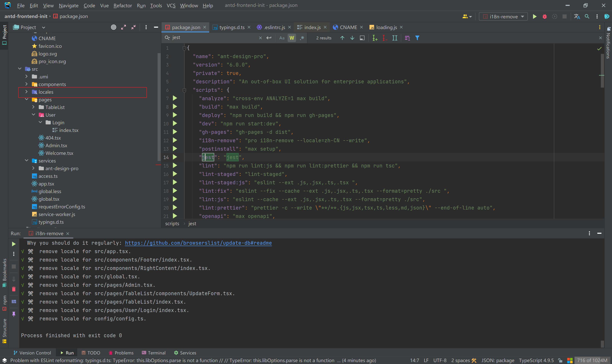Expand the .umi folder

27,76
